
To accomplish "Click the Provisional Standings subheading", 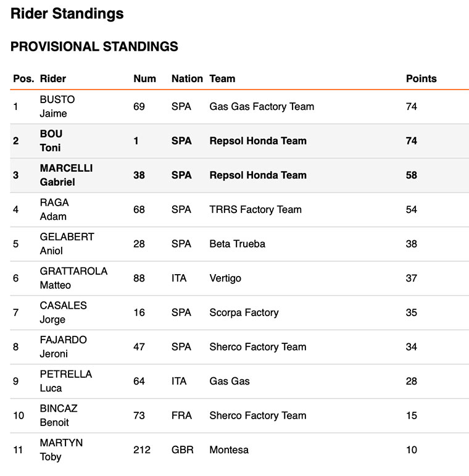I will (x=94, y=46).
